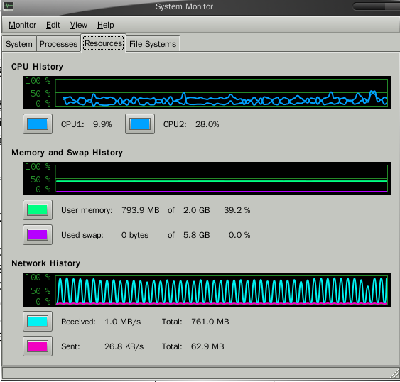Open the CPU1 color picker button

coord(38,124)
